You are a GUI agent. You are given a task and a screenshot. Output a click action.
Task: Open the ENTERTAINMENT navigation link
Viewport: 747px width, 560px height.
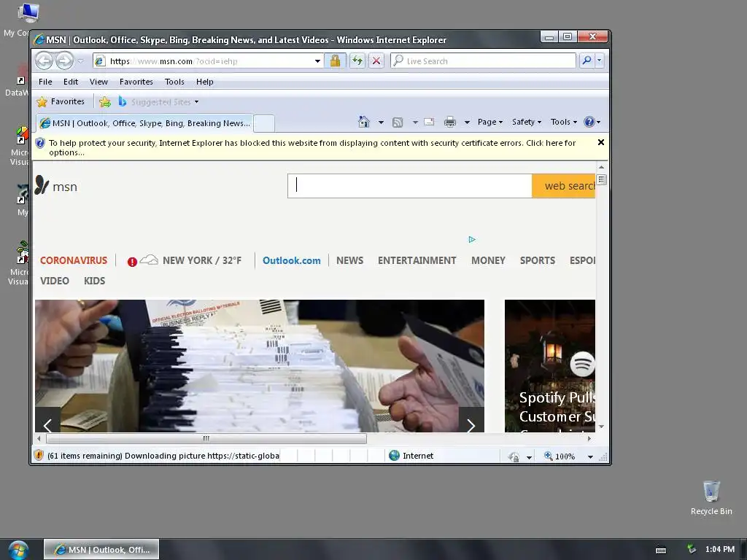pos(417,260)
